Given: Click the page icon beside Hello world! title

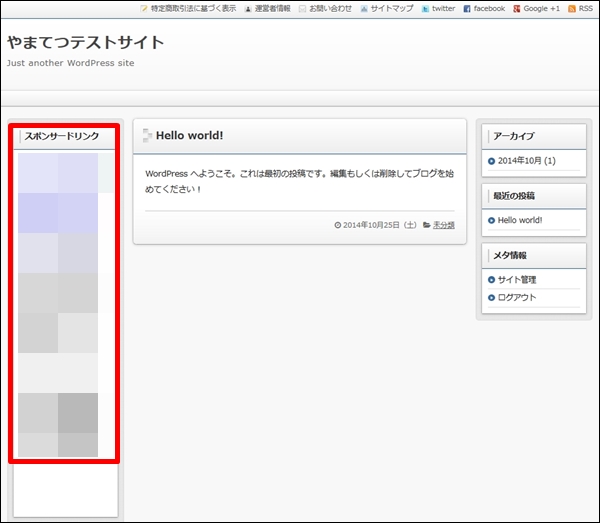Looking at the screenshot, I should (x=147, y=135).
